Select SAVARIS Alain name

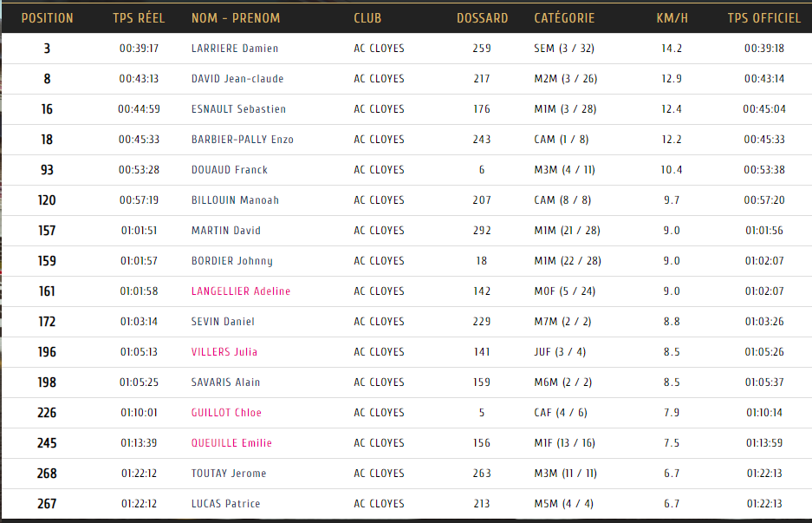[x=226, y=382]
